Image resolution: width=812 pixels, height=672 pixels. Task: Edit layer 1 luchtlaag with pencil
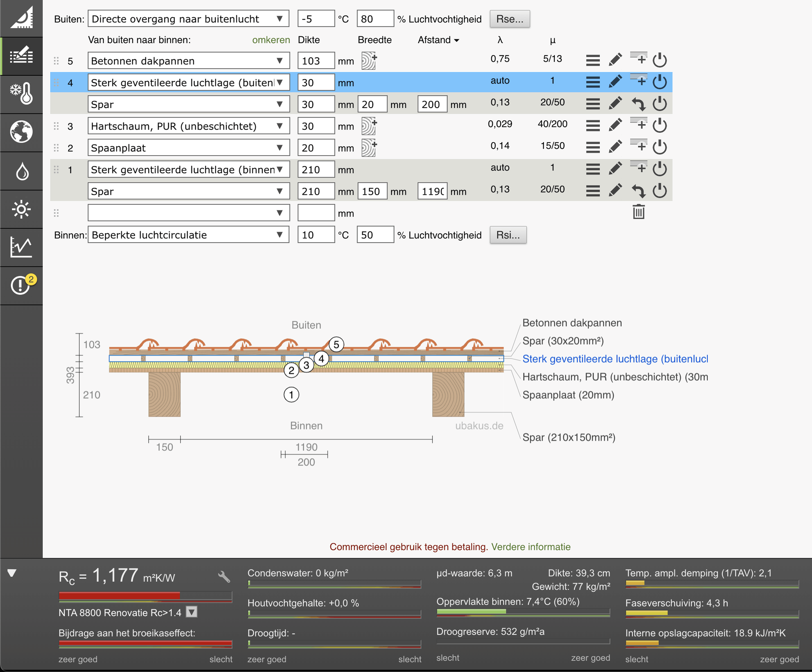(x=615, y=168)
